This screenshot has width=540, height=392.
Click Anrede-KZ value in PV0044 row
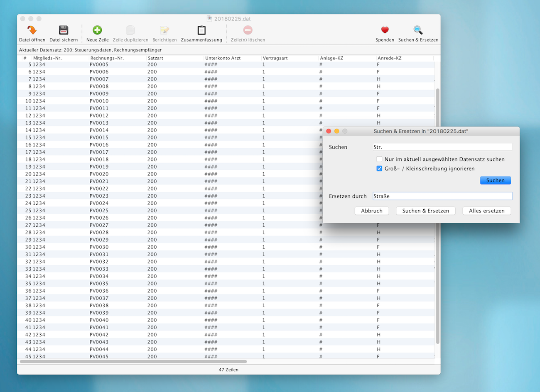pos(378,349)
